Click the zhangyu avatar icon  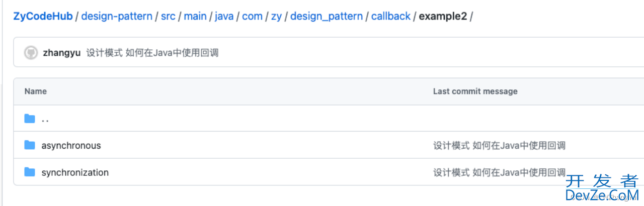(31, 52)
